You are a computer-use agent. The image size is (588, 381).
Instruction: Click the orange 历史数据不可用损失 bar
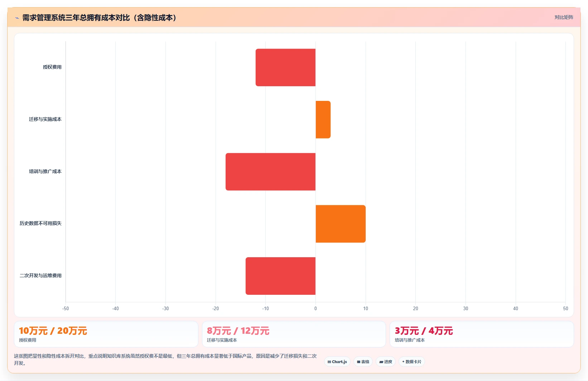pyautogui.click(x=341, y=224)
